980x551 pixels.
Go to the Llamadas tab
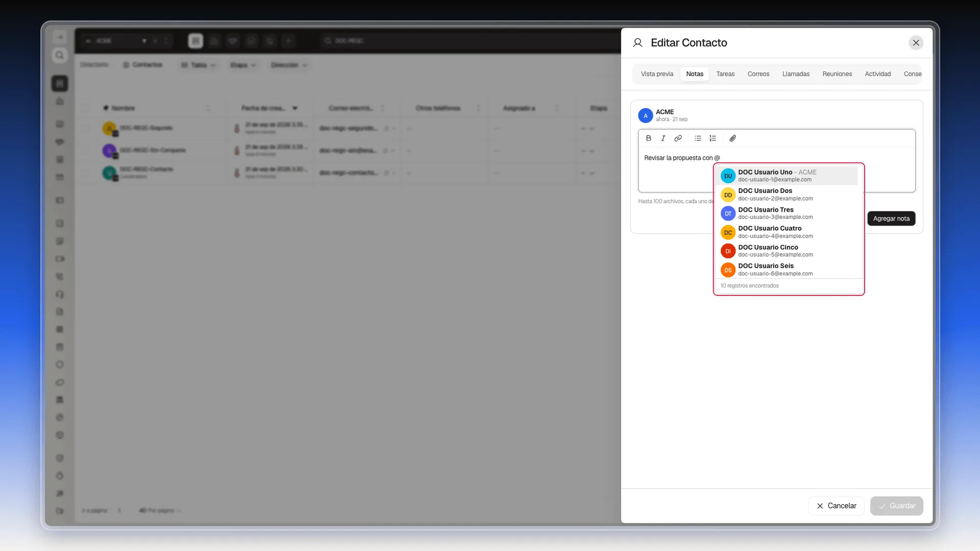pyautogui.click(x=796, y=74)
